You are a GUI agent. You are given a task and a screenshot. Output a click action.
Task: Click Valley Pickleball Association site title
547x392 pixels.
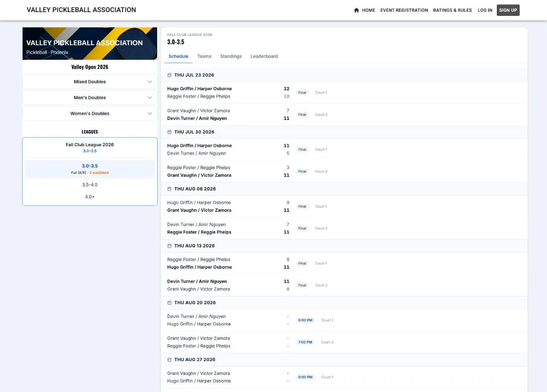pos(81,10)
